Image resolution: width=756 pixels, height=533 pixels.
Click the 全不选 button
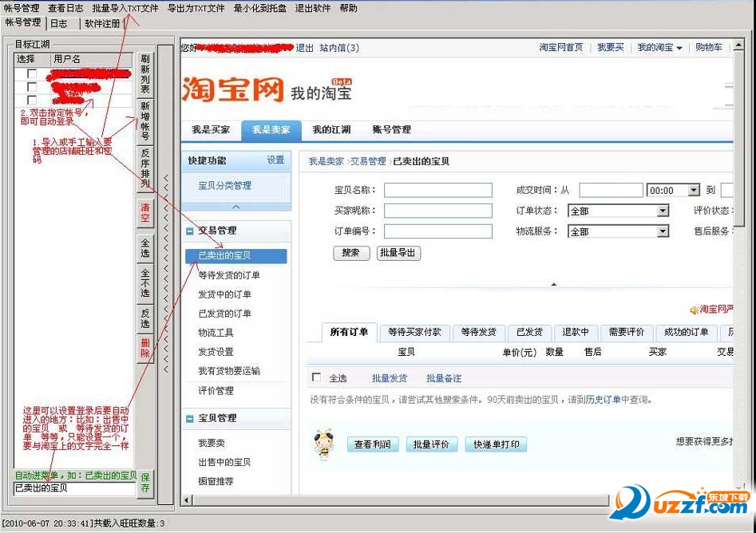[144, 282]
